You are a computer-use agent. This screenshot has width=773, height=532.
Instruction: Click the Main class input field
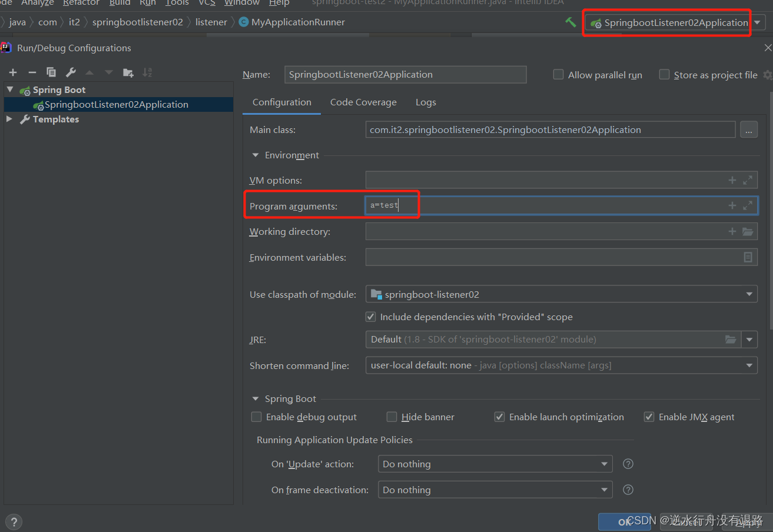point(550,130)
